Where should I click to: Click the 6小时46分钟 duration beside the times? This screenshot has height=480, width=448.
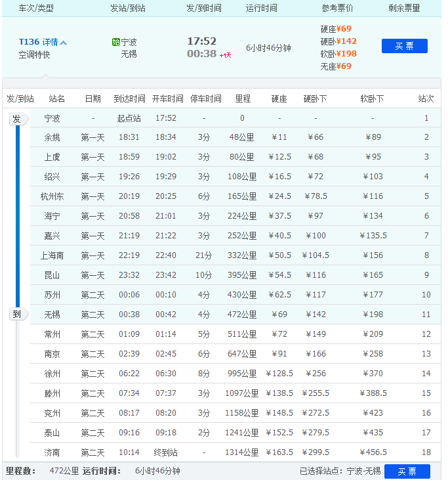(268, 48)
